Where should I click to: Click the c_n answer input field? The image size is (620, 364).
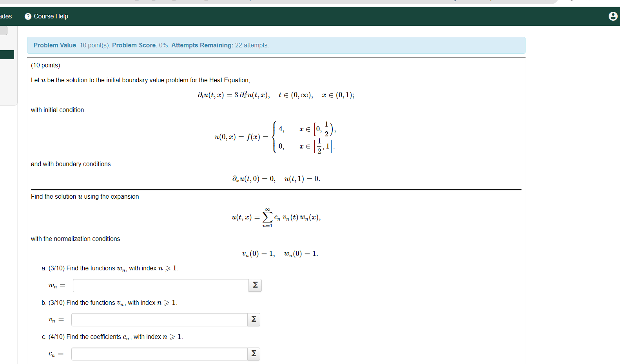coord(159,354)
